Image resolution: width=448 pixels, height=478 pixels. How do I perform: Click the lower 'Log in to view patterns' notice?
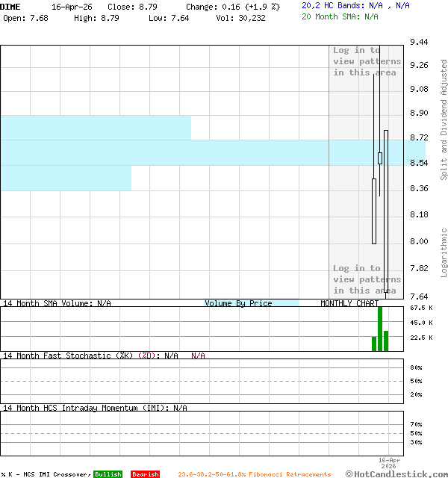[x=367, y=279]
